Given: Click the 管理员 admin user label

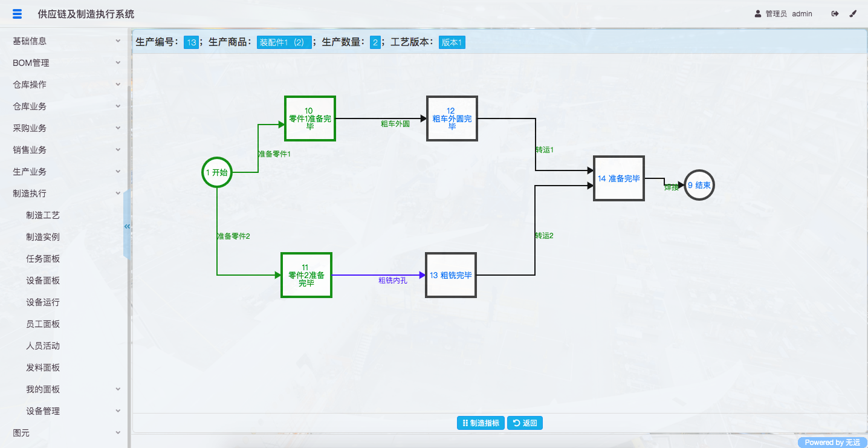Looking at the screenshot, I should (789, 14).
